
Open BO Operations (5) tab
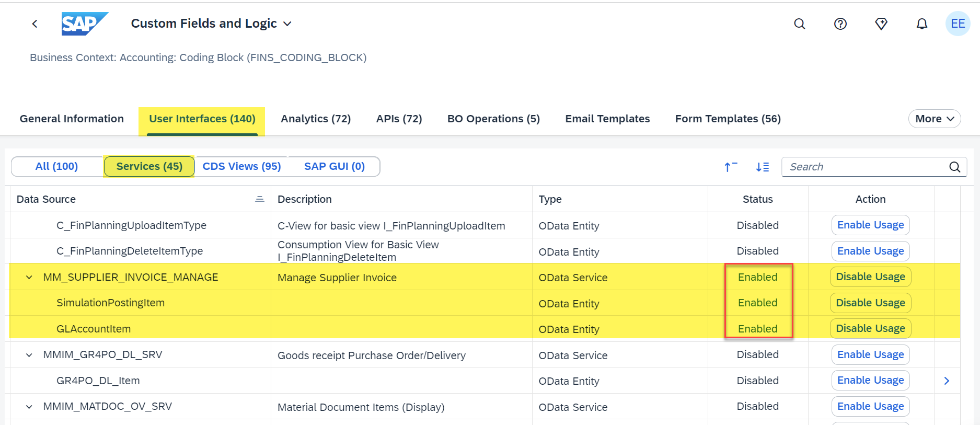[493, 119]
